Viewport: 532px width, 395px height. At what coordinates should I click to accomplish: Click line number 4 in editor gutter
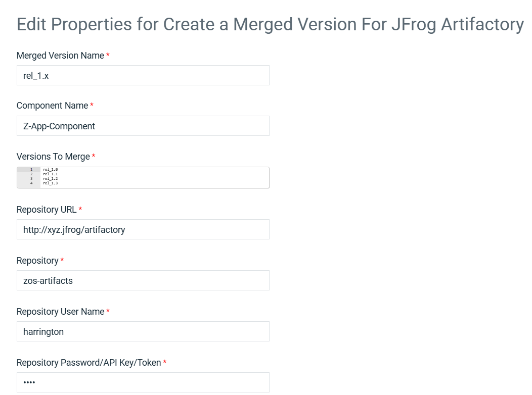point(31,183)
